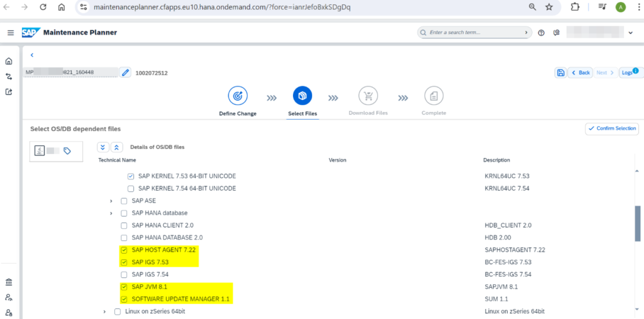644x319 pixels.
Task: Uncheck SAP HOST AGENT 7.22
Action: tap(124, 250)
